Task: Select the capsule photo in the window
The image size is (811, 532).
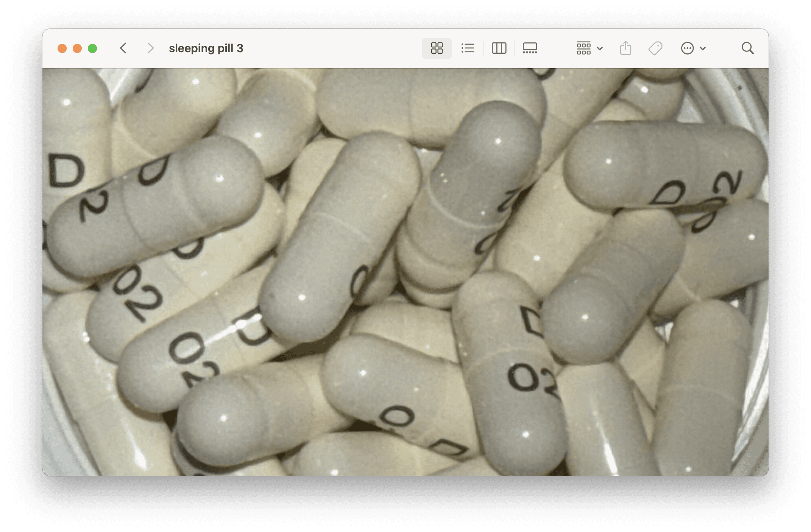Action: pyautogui.click(x=405, y=272)
